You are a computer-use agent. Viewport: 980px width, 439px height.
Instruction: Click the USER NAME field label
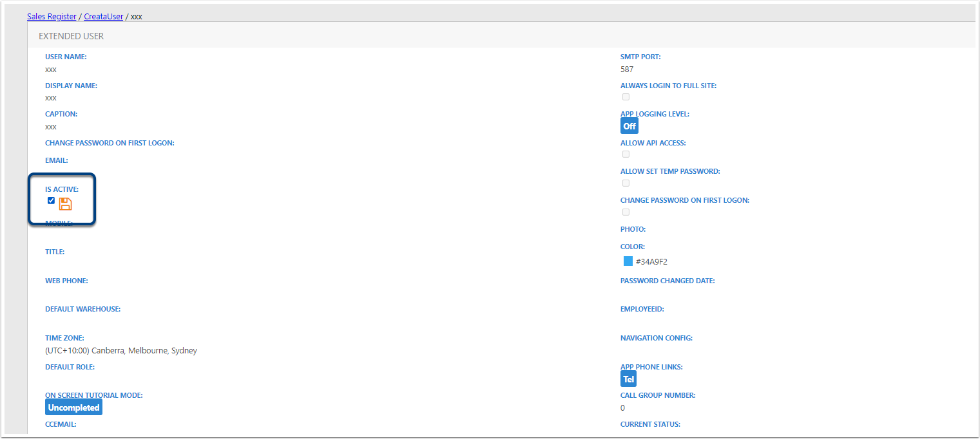(x=66, y=57)
